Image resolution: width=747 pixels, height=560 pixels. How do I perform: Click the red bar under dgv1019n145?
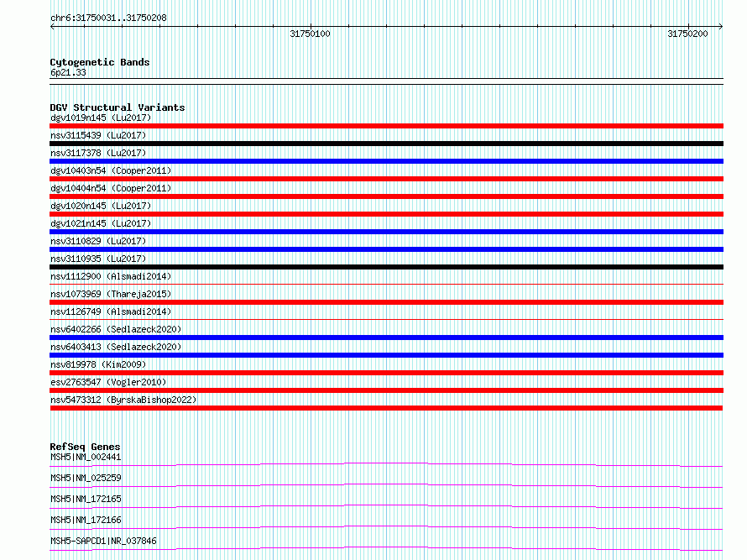(386, 126)
